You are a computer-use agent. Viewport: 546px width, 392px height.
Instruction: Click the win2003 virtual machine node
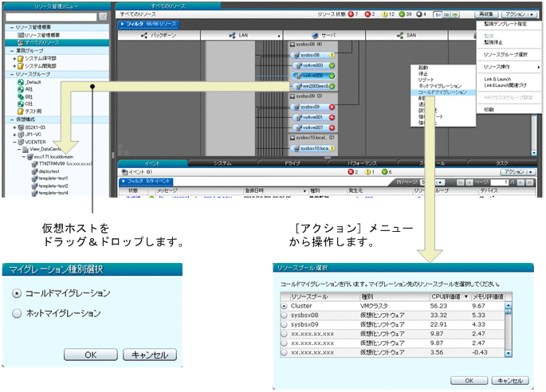314,86
